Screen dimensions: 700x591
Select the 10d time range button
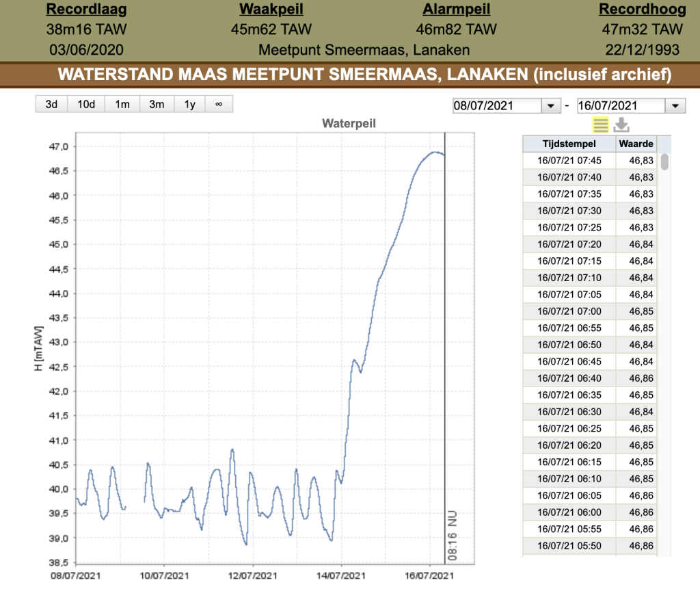point(86,104)
